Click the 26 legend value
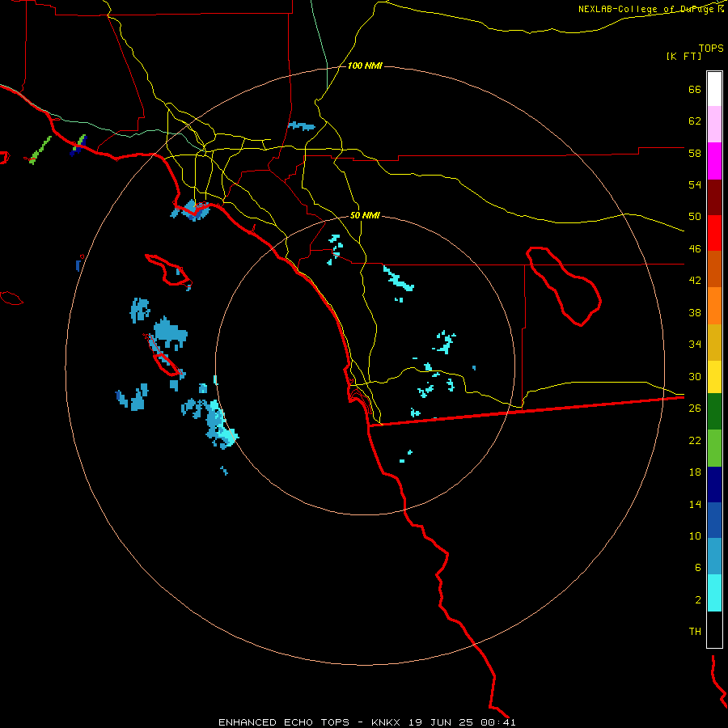This screenshot has width=728, height=728. tap(695, 408)
